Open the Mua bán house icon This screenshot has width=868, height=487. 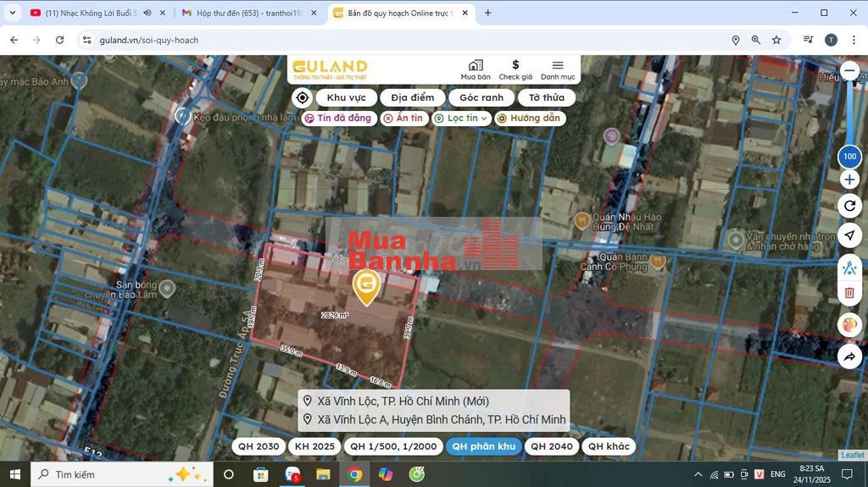pos(476,66)
